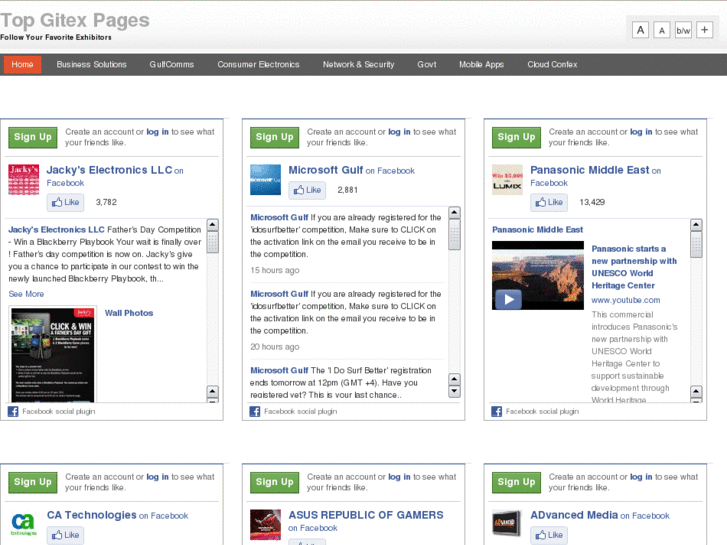This screenshot has height=545, width=727.
Task: Click '20 hours ago' timestamp
Action: [x=274, y=346]
